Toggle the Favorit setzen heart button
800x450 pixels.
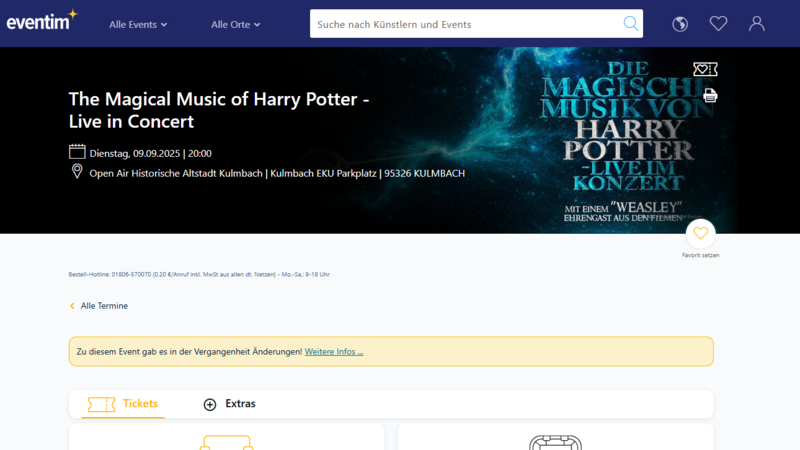click(701, 234)
